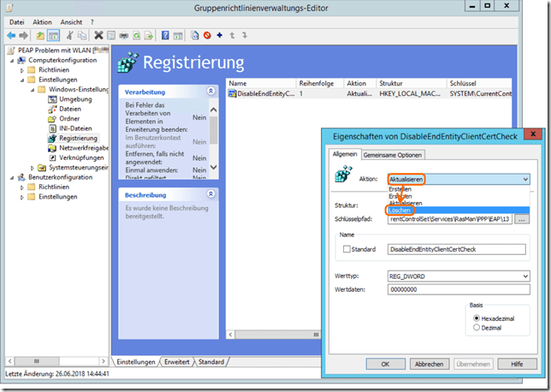Click the OK button
Image resolution: width=551 pixels, height=392 pixels.
(x=386, y=364)
